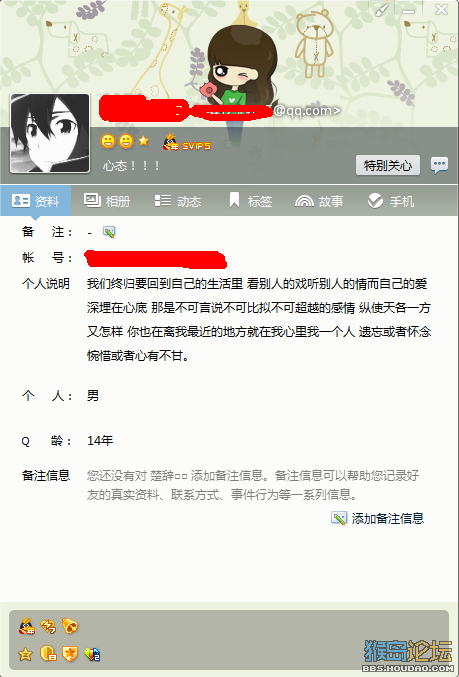
Task: Click the colorful diamond level badge
Action: [92, 654]
